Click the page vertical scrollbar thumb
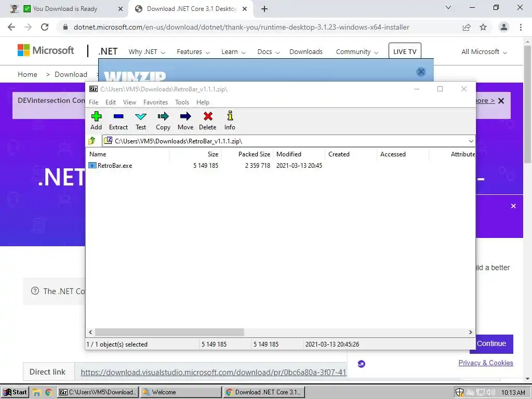The image size is (532, 399). click(x=527, y=105)
